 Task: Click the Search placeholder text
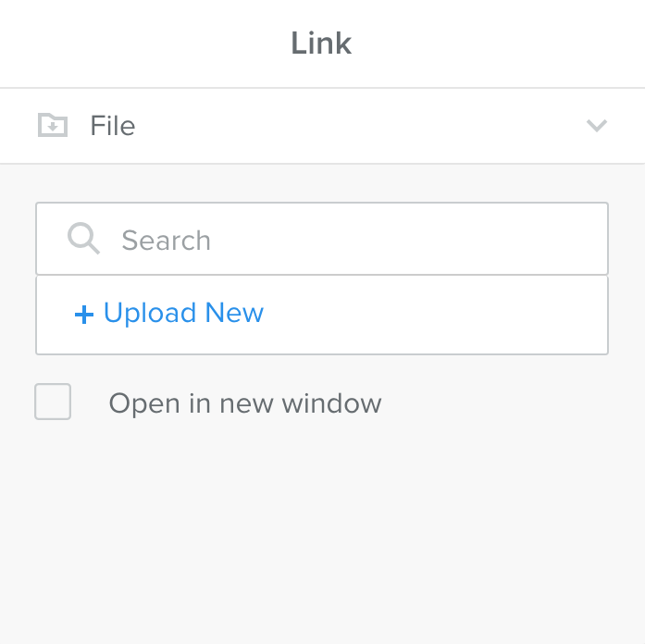[x=167, y=241]
